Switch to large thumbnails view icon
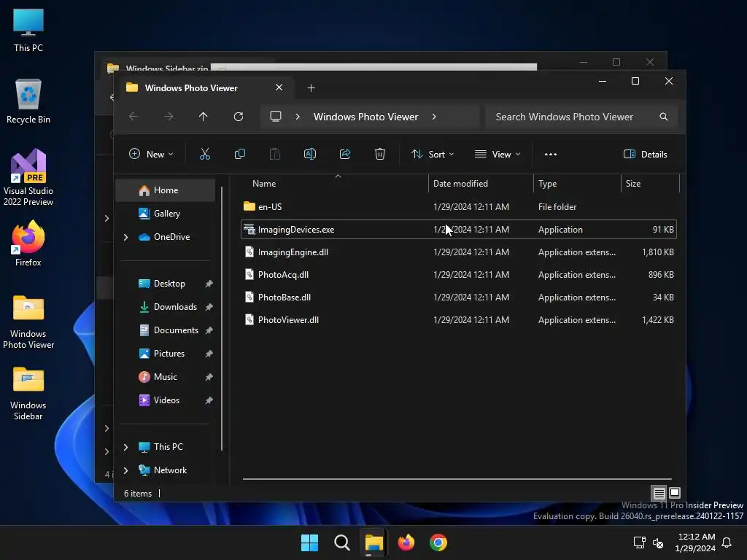The width and height of the screenshot is (747, 560). pos(675,493)
